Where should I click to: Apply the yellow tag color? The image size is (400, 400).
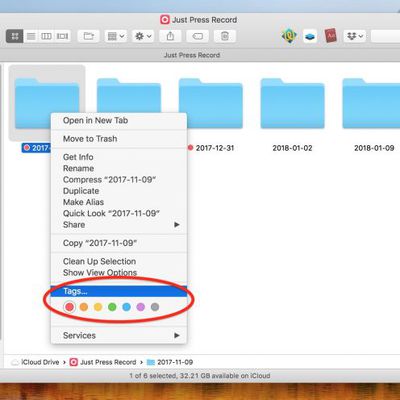[x=98, y=307]
